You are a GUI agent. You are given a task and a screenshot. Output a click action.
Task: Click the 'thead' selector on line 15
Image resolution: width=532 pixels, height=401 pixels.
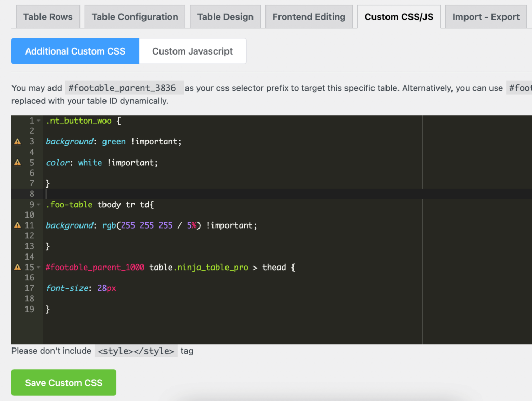click(274, 268)
